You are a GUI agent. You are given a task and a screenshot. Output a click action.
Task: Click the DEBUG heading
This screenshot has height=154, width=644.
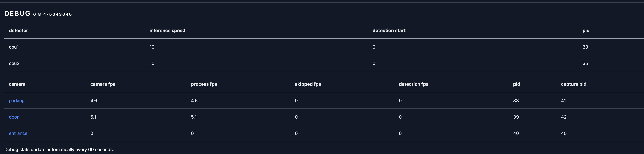17,13
